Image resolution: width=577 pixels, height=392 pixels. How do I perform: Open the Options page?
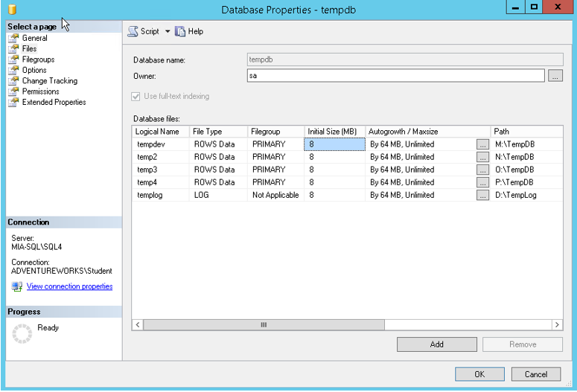click(34, 71)
